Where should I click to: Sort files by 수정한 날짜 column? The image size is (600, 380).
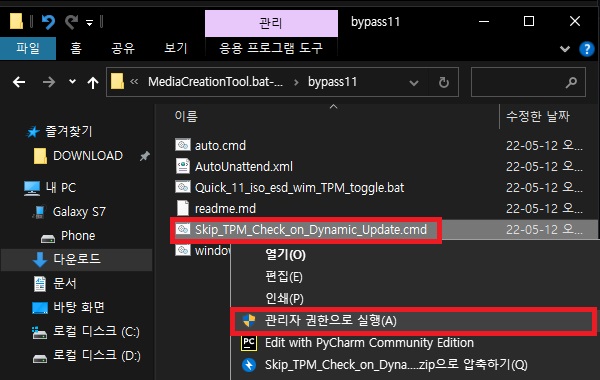click(538, 116)
